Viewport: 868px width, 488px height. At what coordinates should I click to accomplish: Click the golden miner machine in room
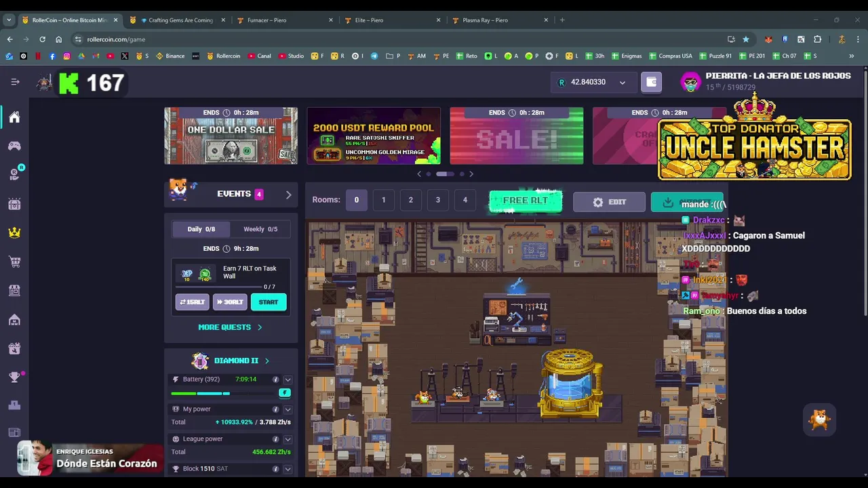point(570,383)
